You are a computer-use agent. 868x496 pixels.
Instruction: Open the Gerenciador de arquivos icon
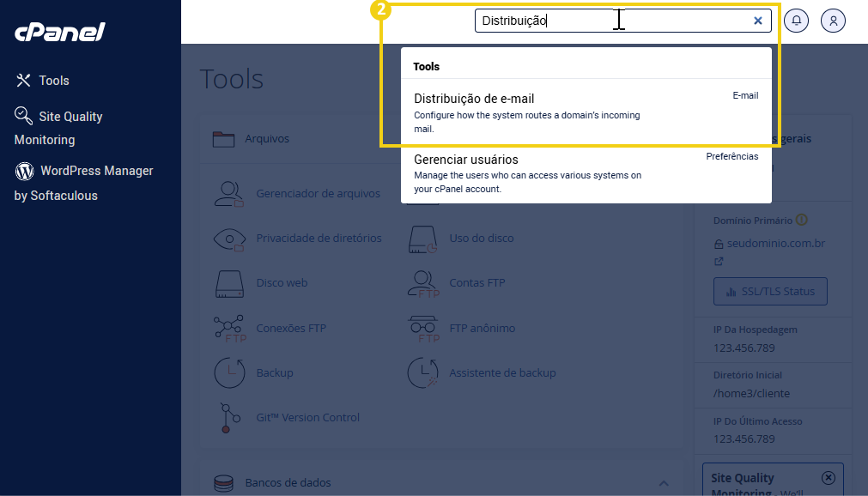click(x=228, y=194)
